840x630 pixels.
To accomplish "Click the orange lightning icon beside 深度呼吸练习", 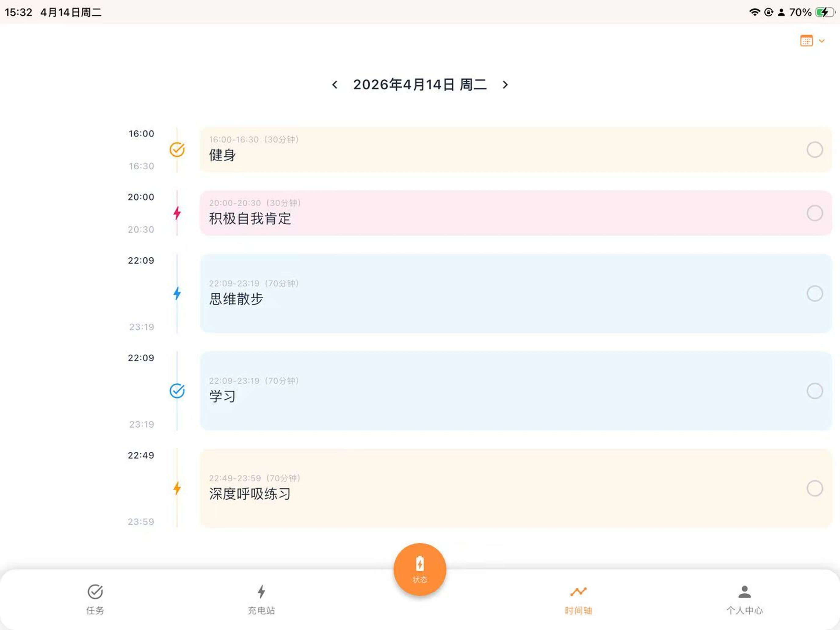I will (177, 488).
